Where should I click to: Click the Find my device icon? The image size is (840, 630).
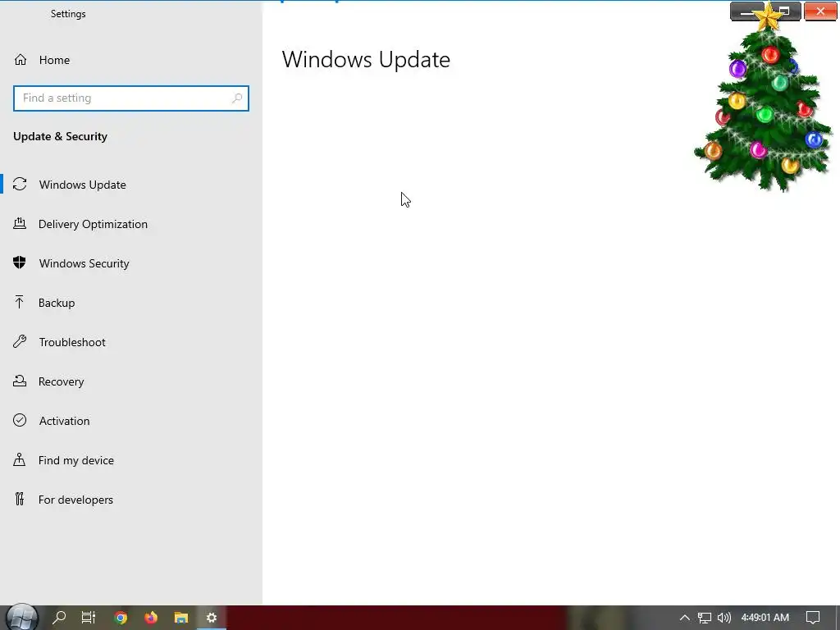(20, 459)
